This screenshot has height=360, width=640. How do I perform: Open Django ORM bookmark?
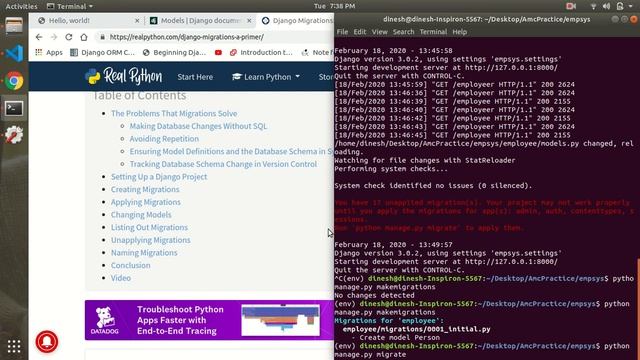(102, 52)
